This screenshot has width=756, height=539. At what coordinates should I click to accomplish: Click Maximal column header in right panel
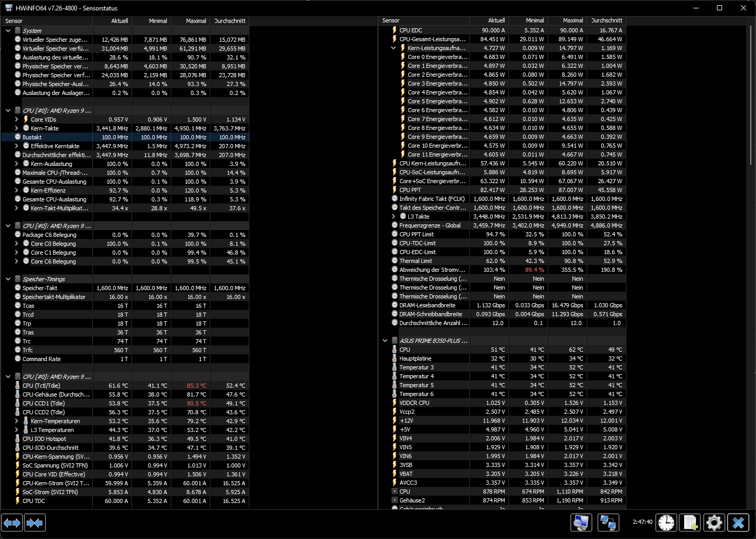(567, 21)
